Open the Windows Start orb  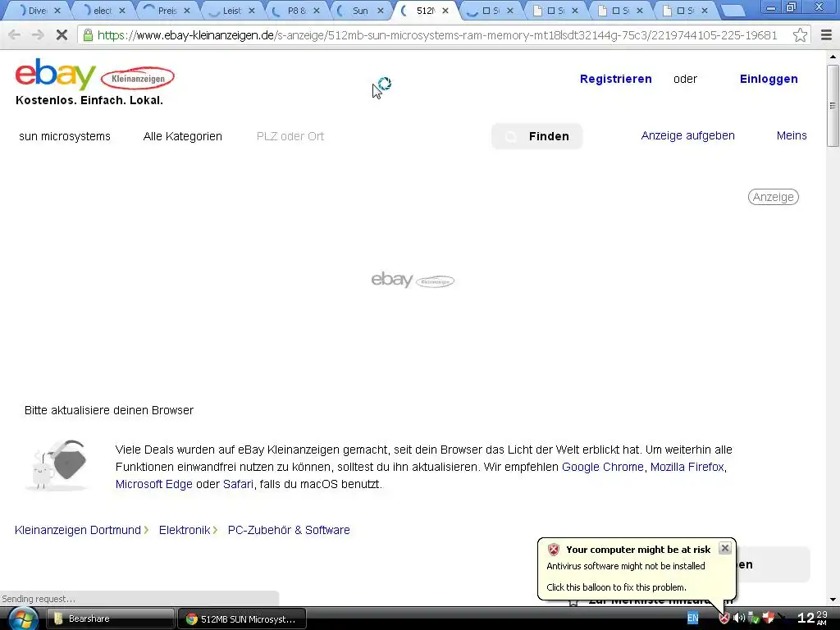23,619
